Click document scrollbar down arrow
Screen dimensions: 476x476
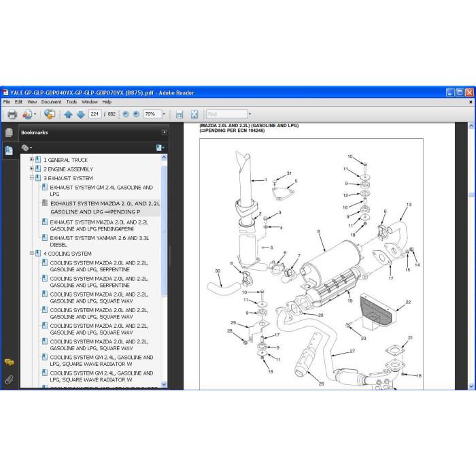tap(471, 386)
